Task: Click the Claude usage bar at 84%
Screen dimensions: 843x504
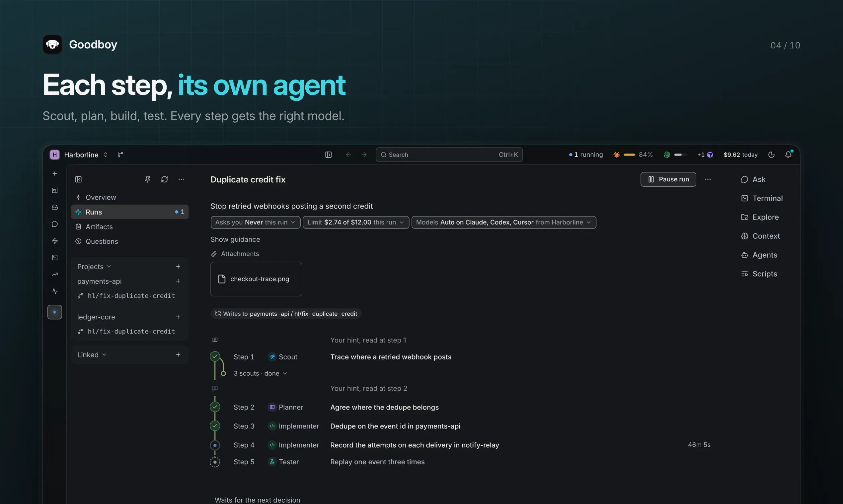Action: pos(633,155)
